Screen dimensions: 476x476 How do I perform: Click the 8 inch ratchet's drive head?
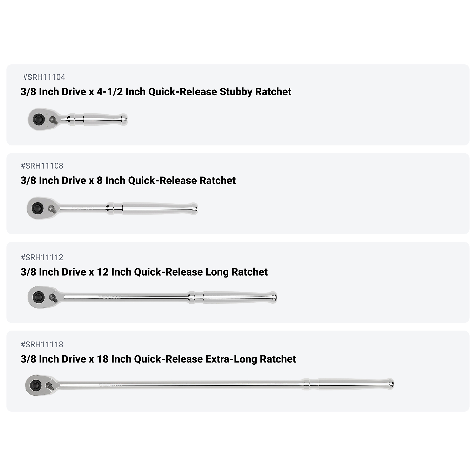point(37,208)
